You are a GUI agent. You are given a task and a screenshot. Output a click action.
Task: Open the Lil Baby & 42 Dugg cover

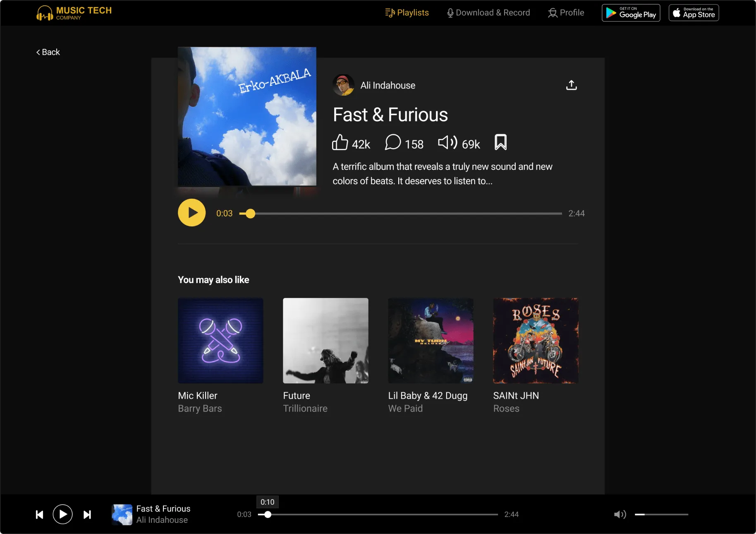coord(431,341)
